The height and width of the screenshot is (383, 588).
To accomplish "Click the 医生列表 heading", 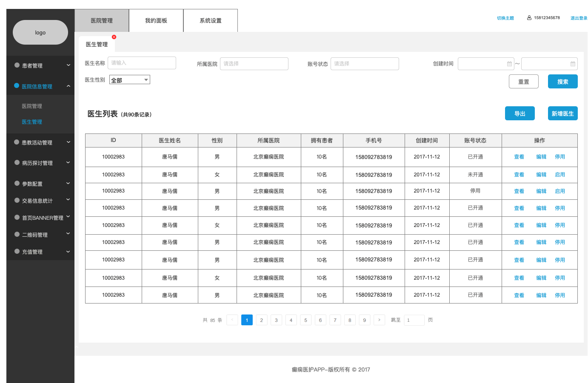I will 103,114.
